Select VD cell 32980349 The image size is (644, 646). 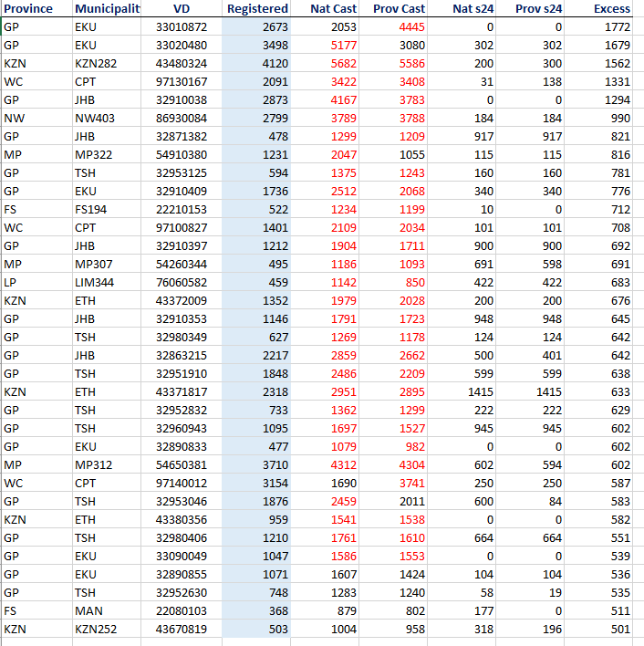tap(182, 338)
